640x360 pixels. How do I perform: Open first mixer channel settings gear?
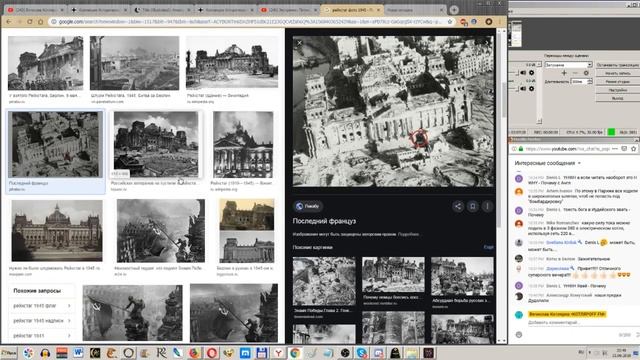tap(531, 73)
